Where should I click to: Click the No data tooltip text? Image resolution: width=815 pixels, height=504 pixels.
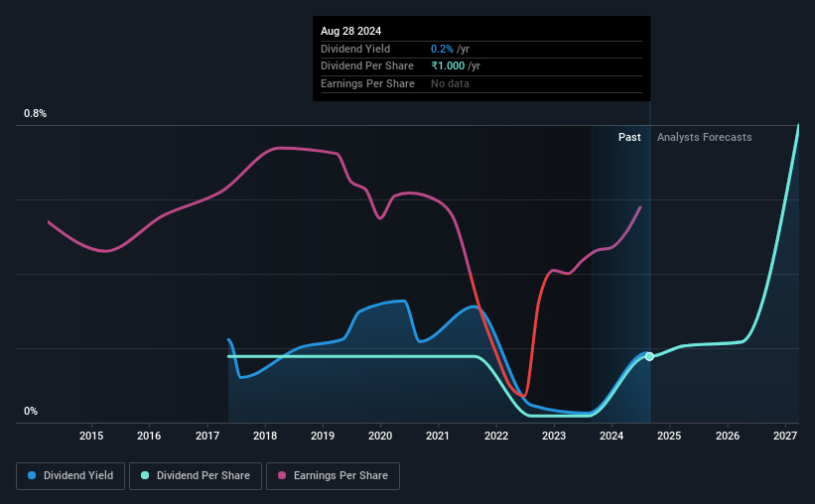[450, 84]
